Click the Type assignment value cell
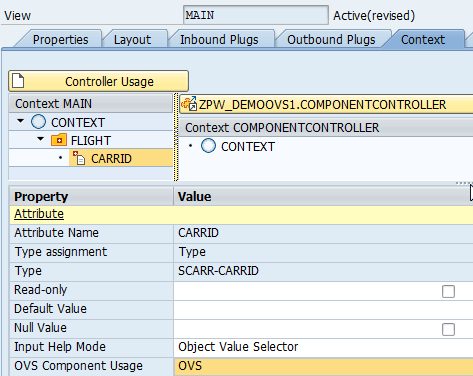473x376 pixels. pyautogui.click(x=323, y=252)
